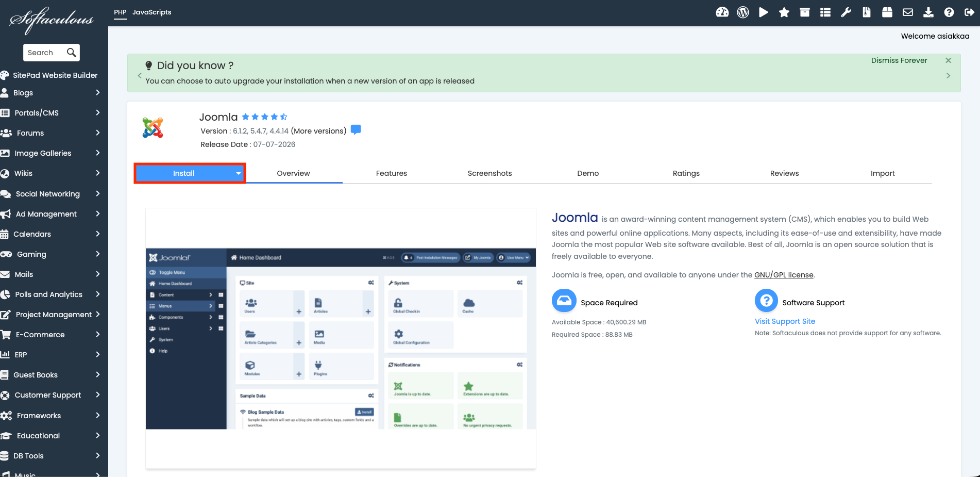The height and width of the screenshot is (477, 980).
Task: Close the Did you know banner
Action: click(x=949, y=60)
